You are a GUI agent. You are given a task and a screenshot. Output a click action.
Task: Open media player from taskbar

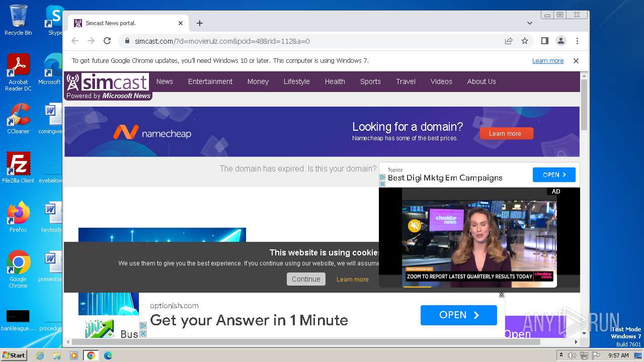pyautogui.click(x=74, y=355)
